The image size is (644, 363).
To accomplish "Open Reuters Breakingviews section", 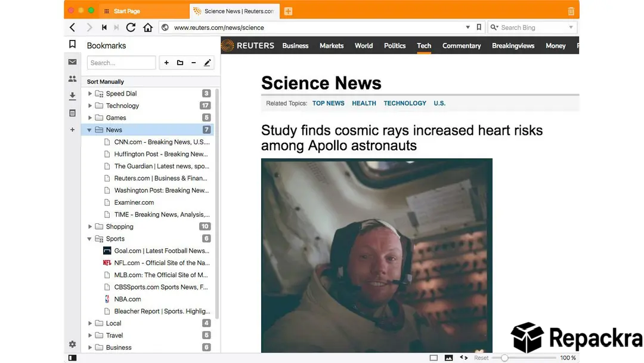I will tap(513, 45).
